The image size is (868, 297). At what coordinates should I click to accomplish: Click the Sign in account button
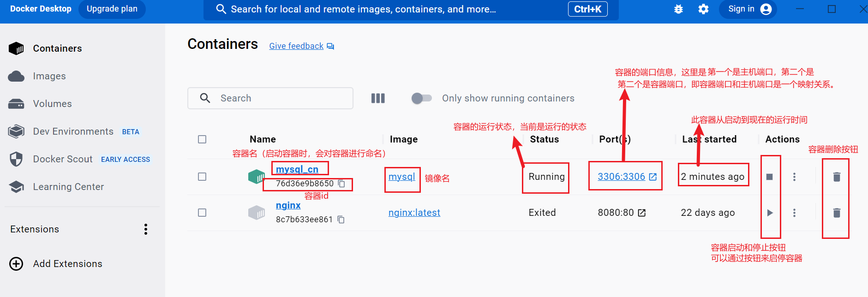748,9
